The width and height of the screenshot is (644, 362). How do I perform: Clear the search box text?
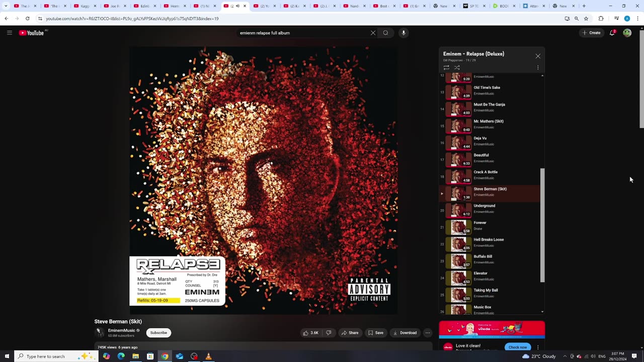373,33
